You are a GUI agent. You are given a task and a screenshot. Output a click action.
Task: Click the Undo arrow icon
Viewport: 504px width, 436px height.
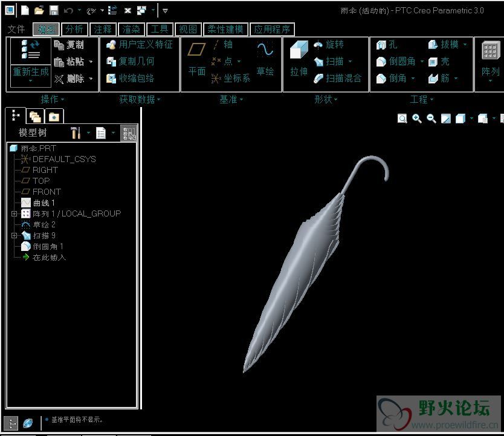pyautogui.click(x=68, y=11)
